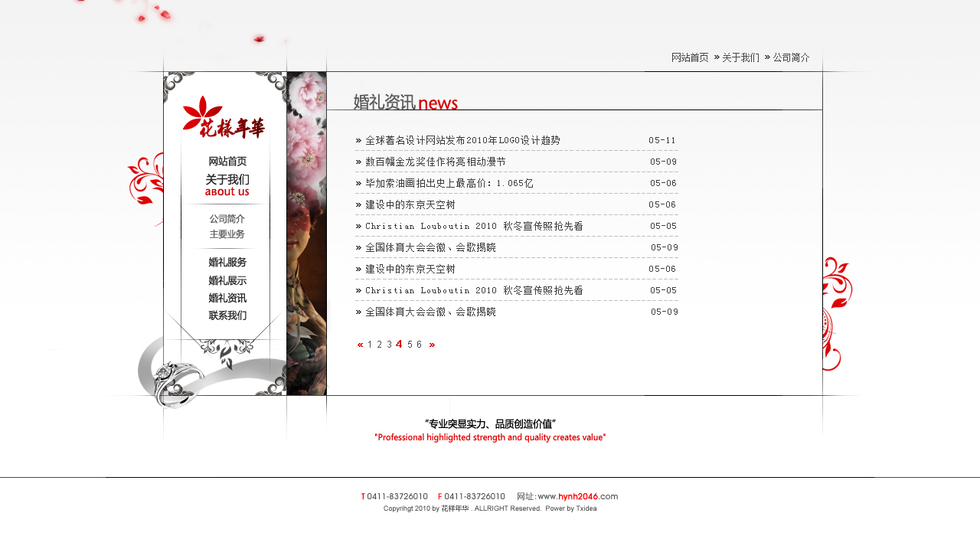Click 公司简介 in top breadcrumb
The image size is (980, 536).
(791, 57)
